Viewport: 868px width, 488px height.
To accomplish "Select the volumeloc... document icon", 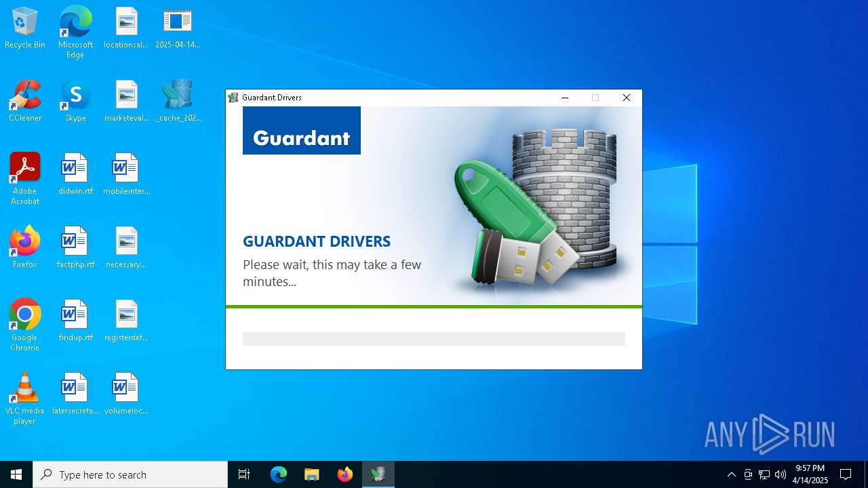I will [x=126, y=394].
